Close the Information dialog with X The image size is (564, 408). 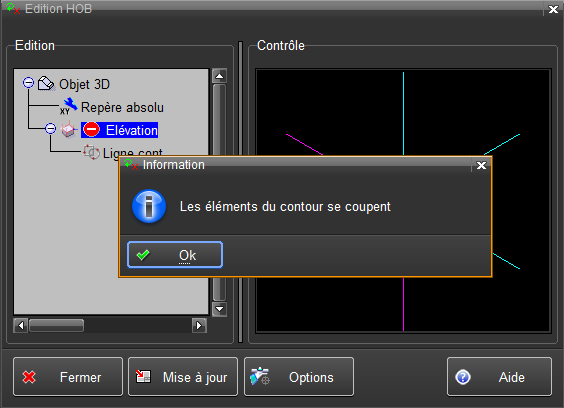[x=481, y=165]
